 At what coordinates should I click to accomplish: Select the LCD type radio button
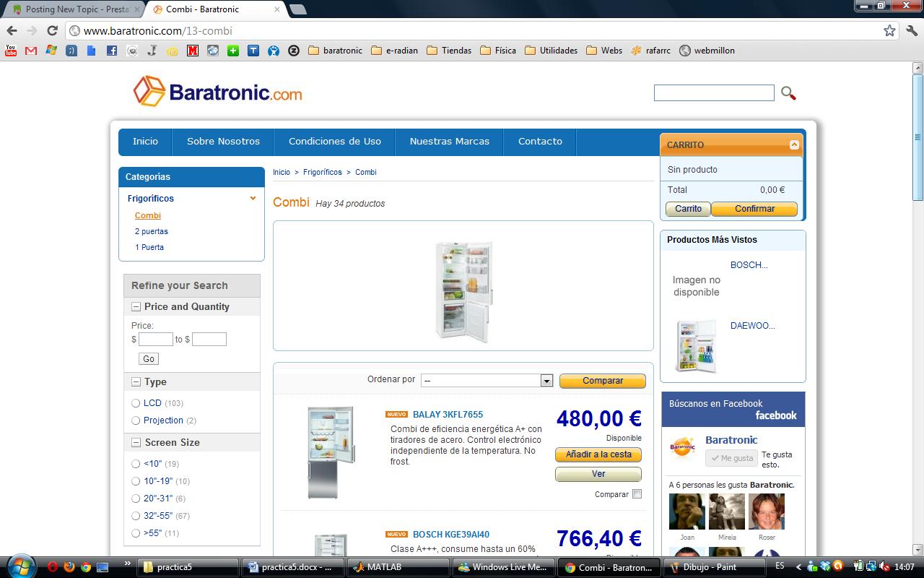coord(136,403)
